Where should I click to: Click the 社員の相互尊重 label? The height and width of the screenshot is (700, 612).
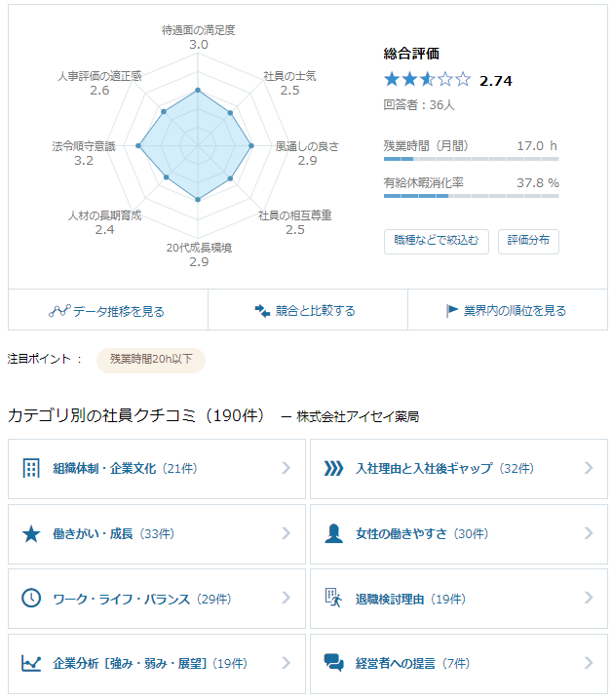tap(295, 215)
